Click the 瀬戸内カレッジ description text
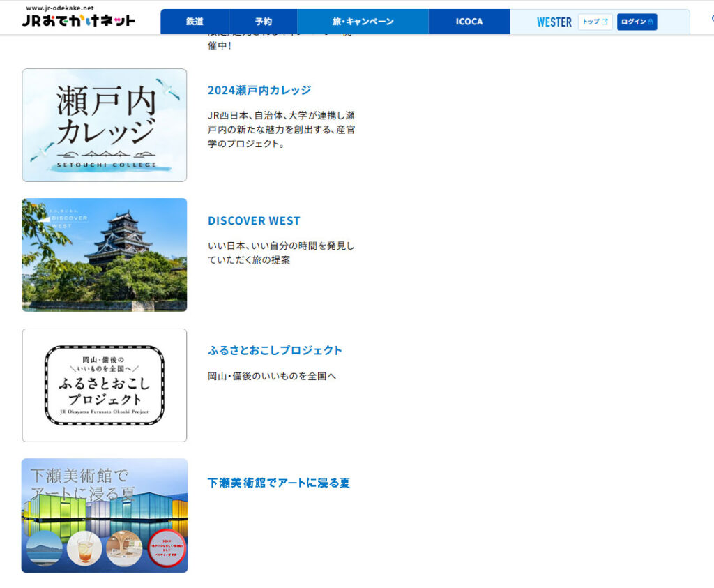 (x=281, y=129)
